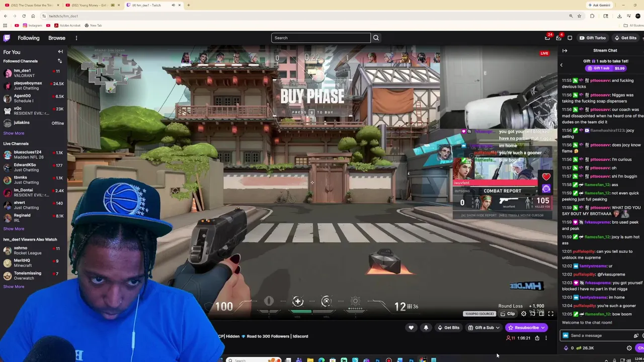Click Get Bits below the player

448,328
